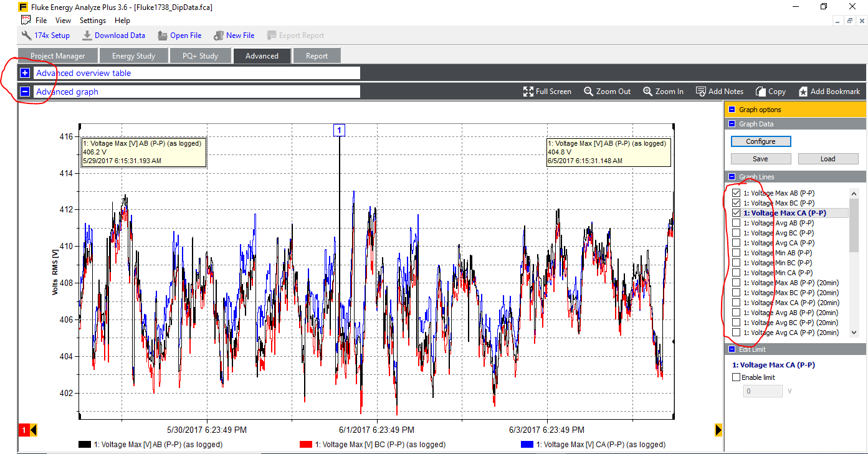Select cursor marker 1 atop graph

[x=339, y=130]
